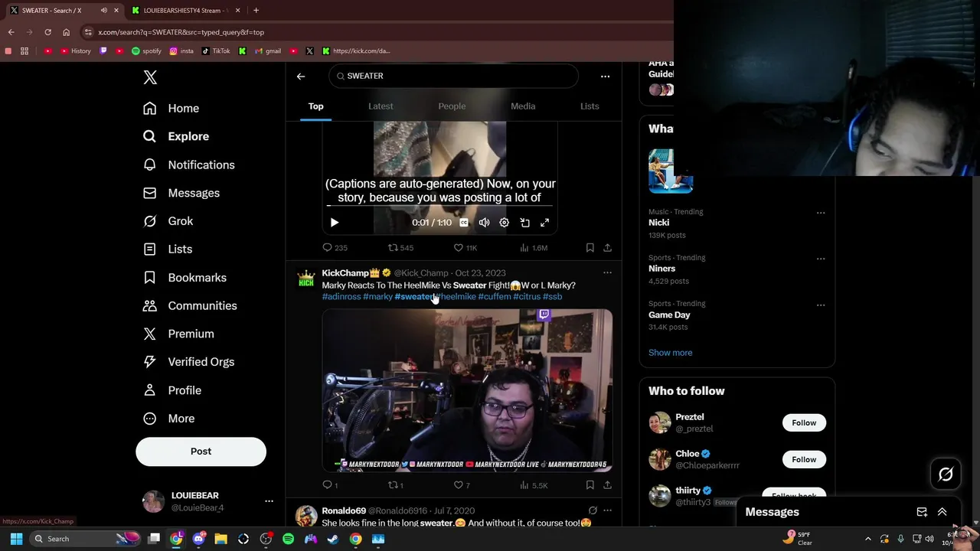Open the Nicki trending topic
Screen dimensions: 980x551
(x=658, y=223)
